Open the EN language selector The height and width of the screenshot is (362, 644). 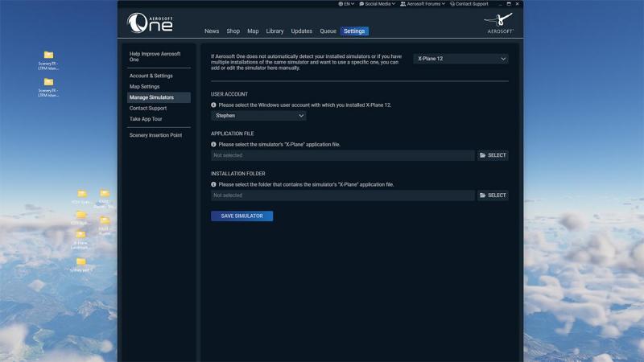click(x=346, y=4)
